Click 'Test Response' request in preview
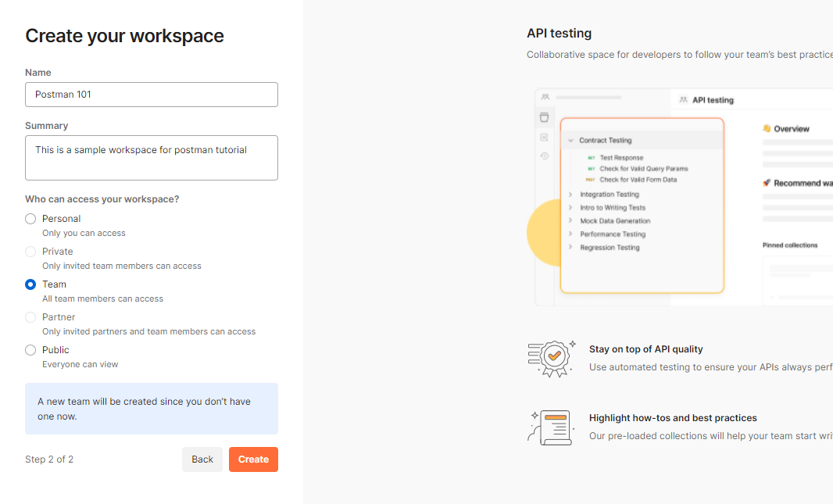The height and width of the screenshot is (504, 833). tap(621, 158)
